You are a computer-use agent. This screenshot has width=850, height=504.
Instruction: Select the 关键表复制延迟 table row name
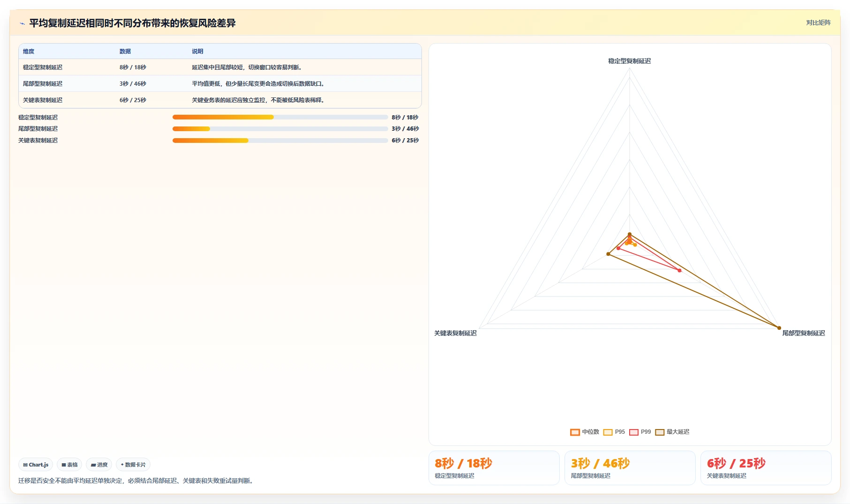point(43,100)
